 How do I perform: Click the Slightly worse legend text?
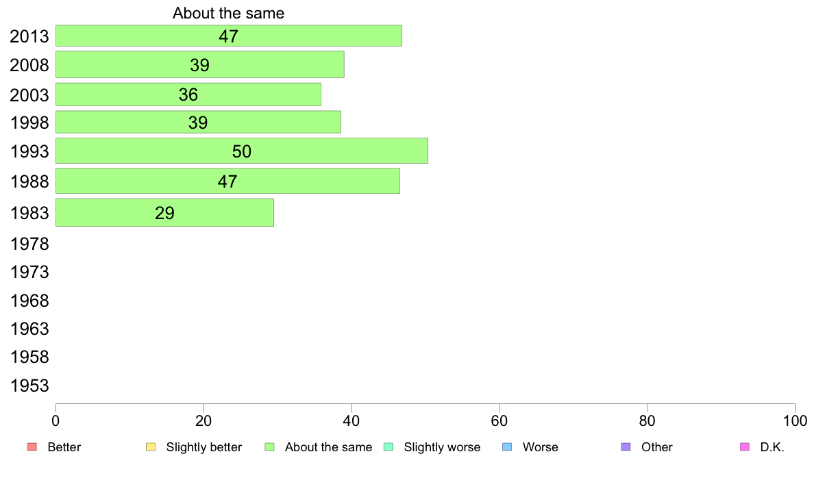443,447
